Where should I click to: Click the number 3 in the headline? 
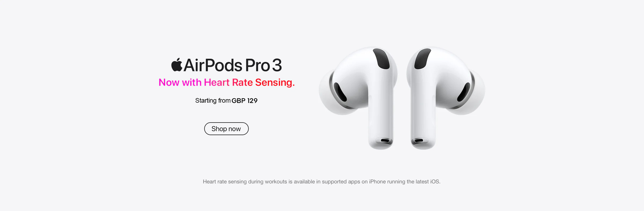click(277, 65)
